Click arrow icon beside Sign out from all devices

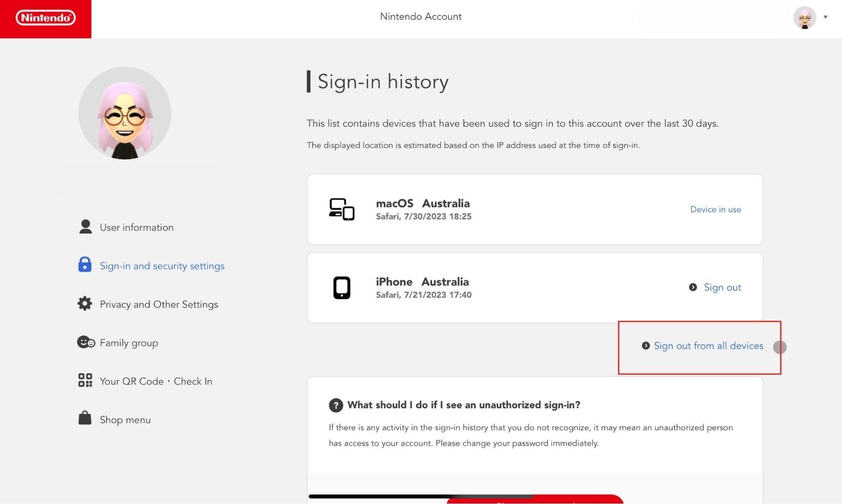[646, 346]
